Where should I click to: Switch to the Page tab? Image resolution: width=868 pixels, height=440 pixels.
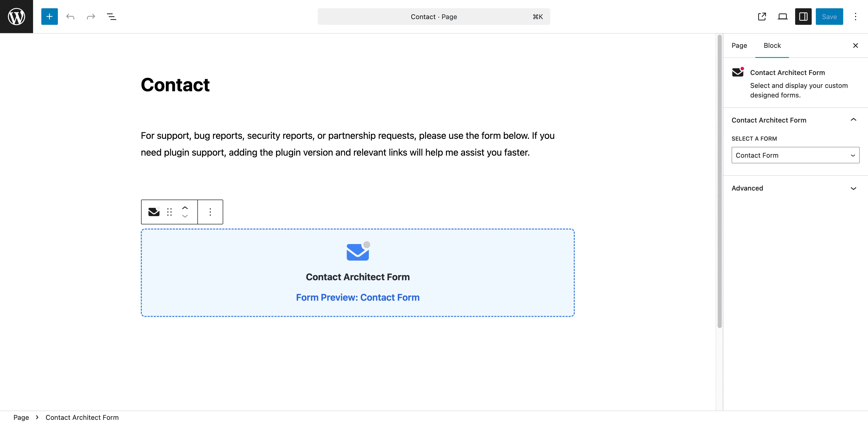pyautogui.click(x=739, y=45)
